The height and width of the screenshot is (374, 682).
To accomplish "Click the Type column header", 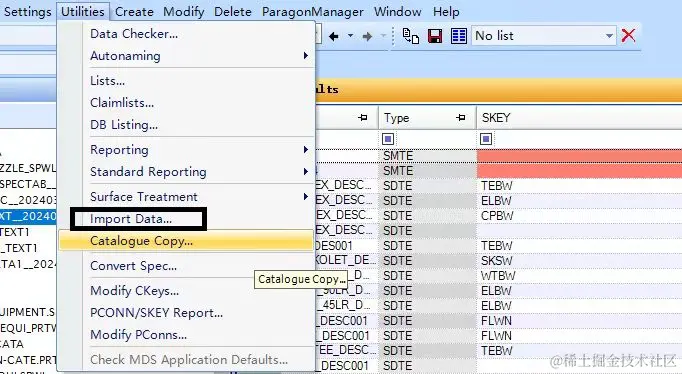I will click(x=427, y=117).
